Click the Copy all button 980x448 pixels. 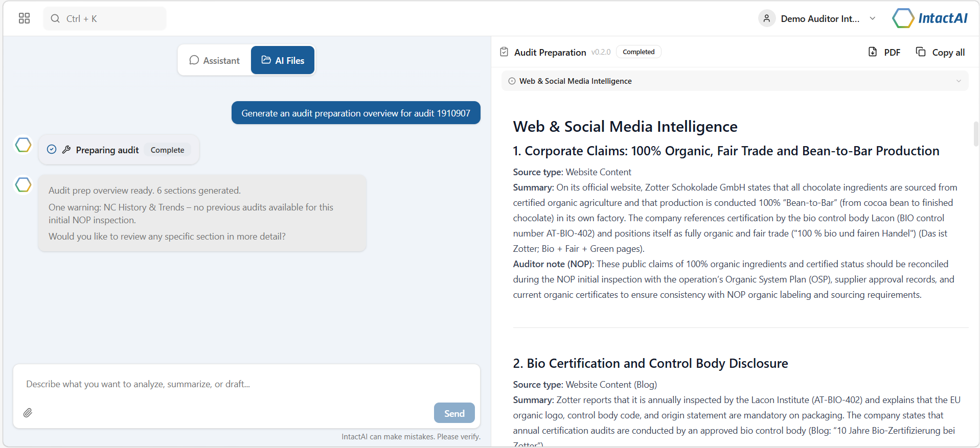coord(940,52)
